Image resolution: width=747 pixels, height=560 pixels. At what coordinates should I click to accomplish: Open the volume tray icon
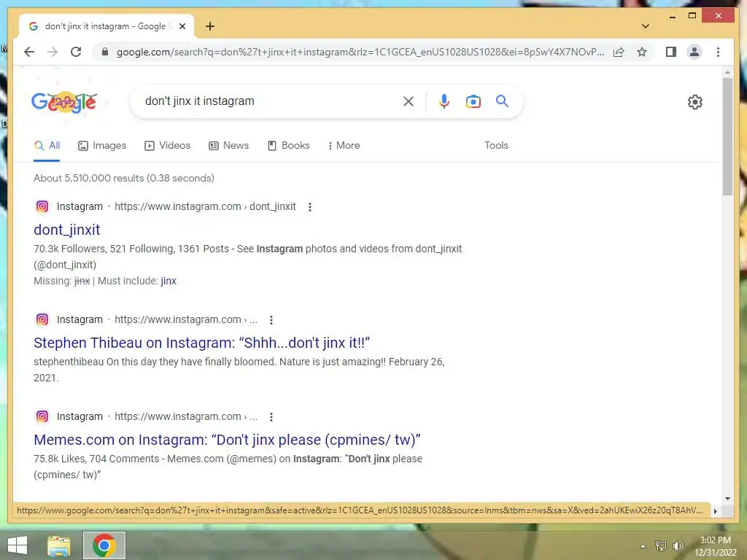click(678, 546)
